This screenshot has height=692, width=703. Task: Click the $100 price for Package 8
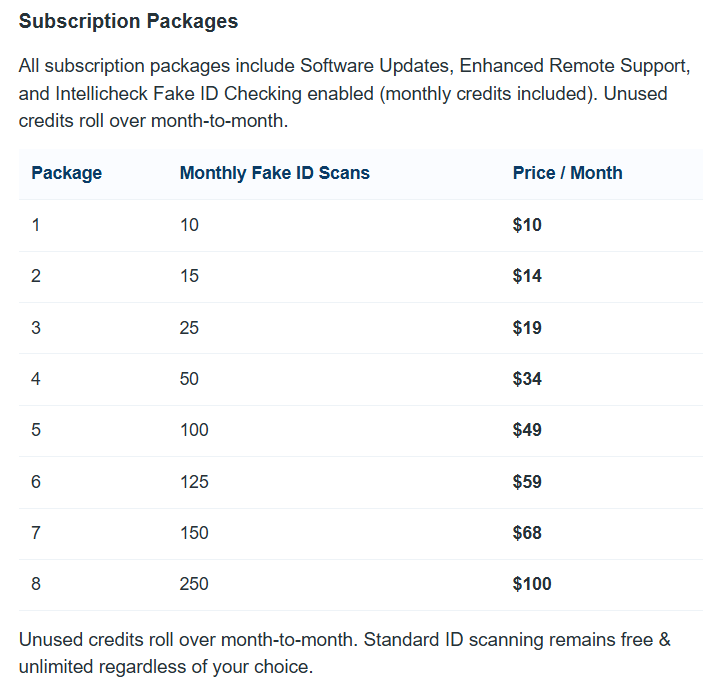532,584
